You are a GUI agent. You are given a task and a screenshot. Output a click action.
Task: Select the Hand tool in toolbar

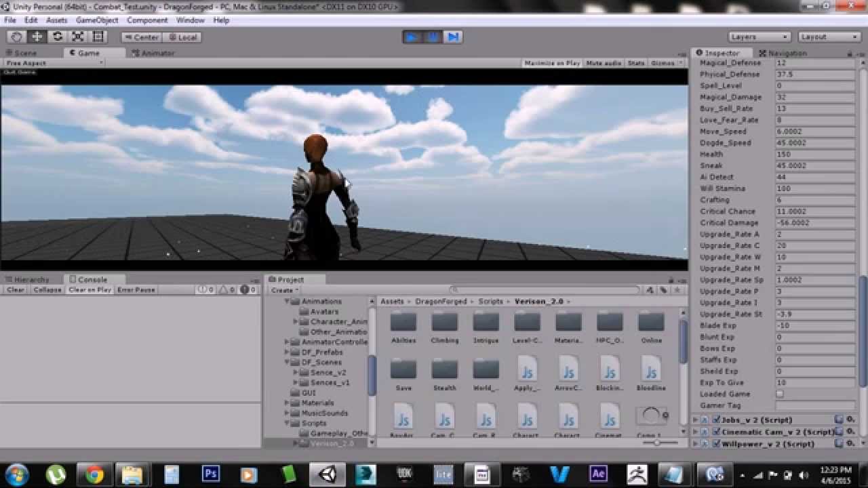click(x=16, y=37)
